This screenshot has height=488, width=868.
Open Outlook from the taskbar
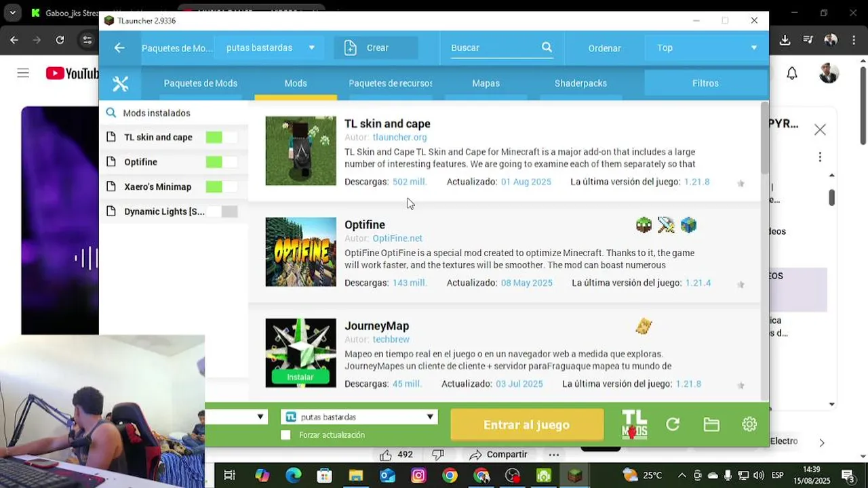(387, 476)
